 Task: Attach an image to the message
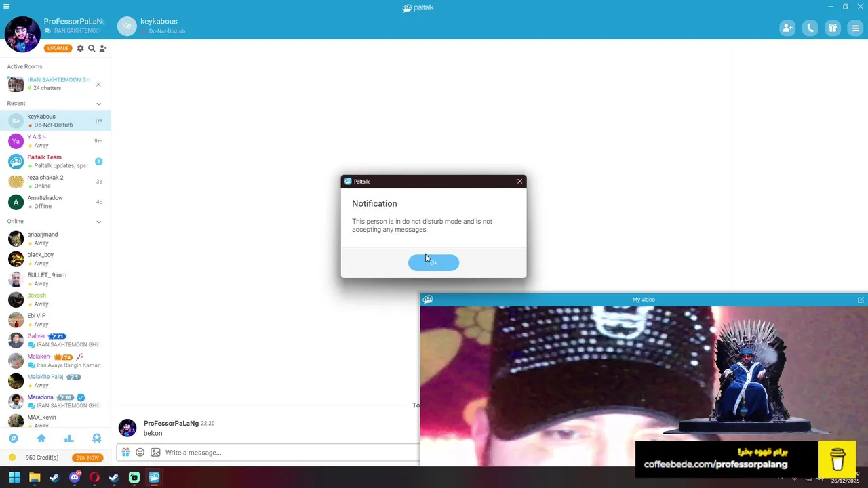155,453
